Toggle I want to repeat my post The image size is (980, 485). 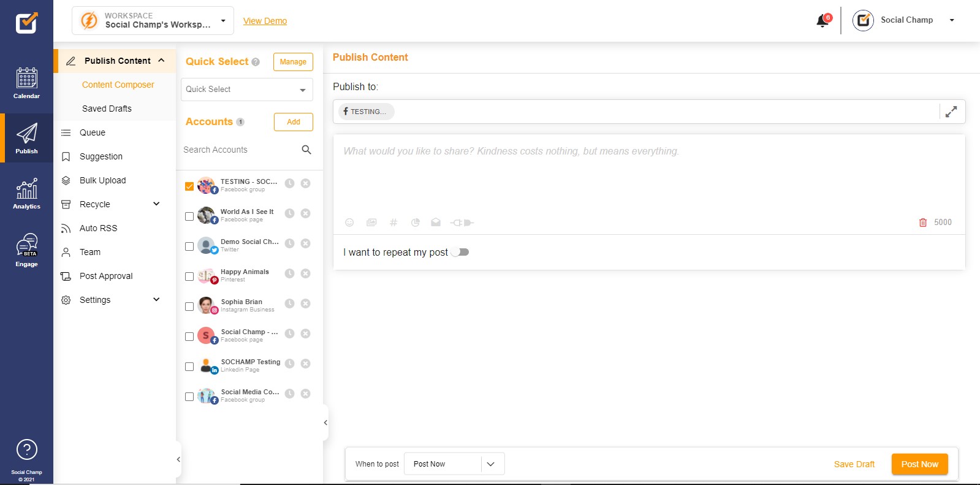point(460,252)
